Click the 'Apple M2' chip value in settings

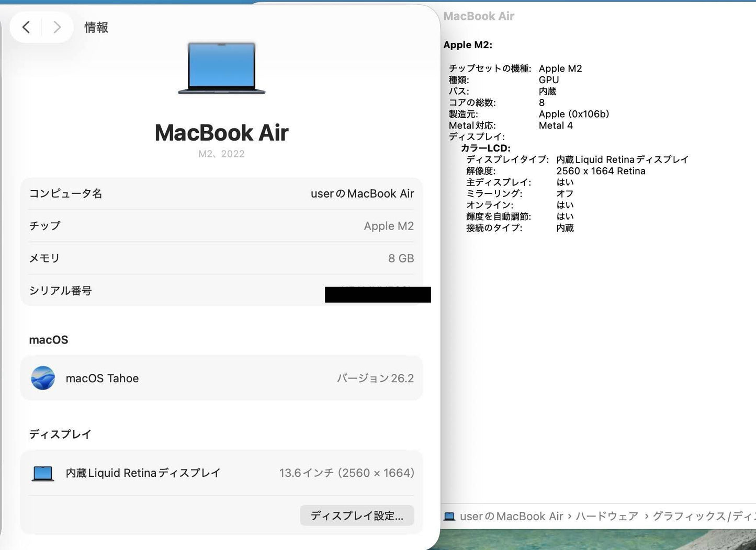(389, 226)
